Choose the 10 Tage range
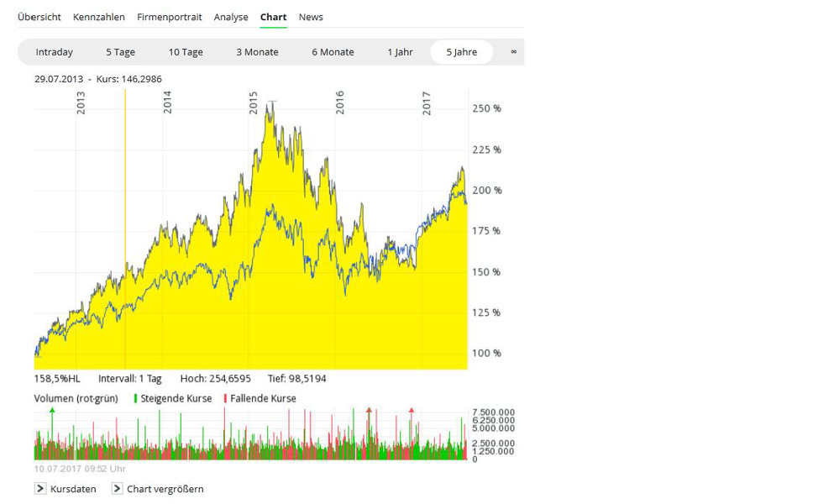This screenshot has width=839, height=504. pyautogui.click(x=186, y=52)
